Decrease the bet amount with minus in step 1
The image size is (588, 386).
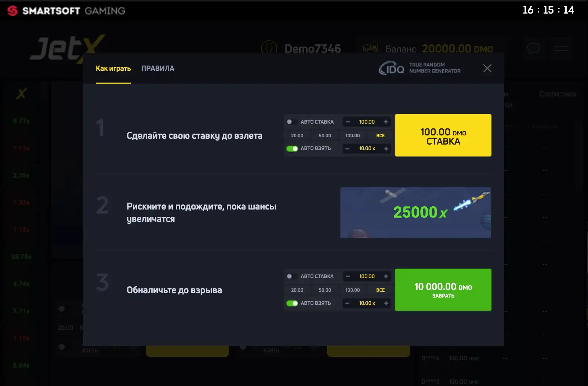(348, 122)
